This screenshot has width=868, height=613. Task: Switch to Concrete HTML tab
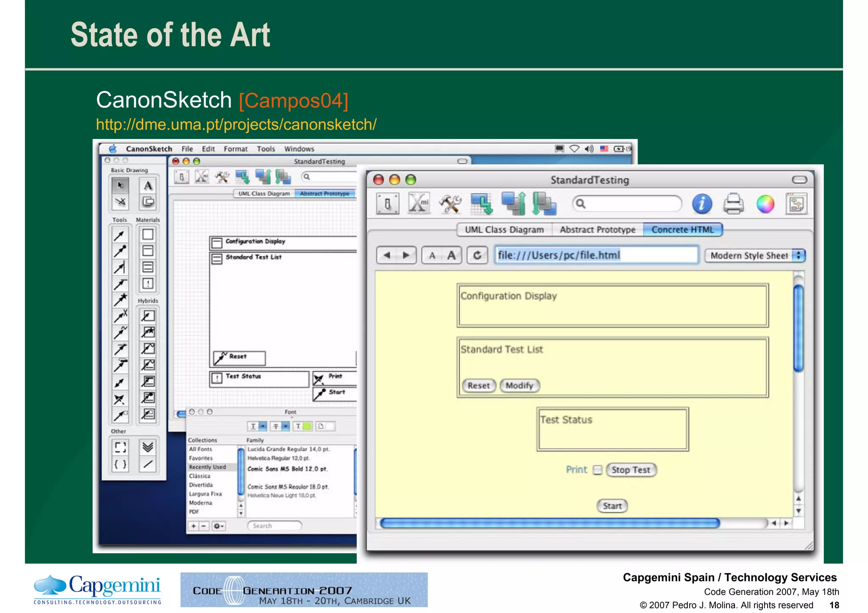682,230
